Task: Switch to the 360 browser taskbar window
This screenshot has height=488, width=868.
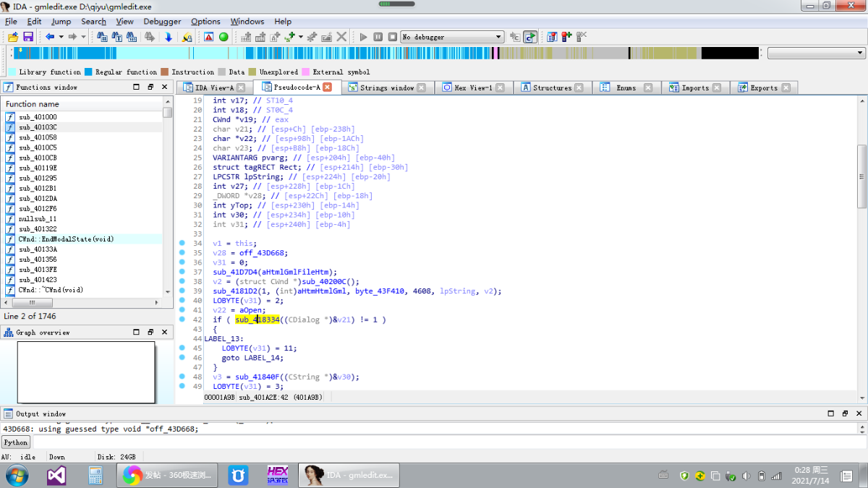Action: click(x=169, y=475)
